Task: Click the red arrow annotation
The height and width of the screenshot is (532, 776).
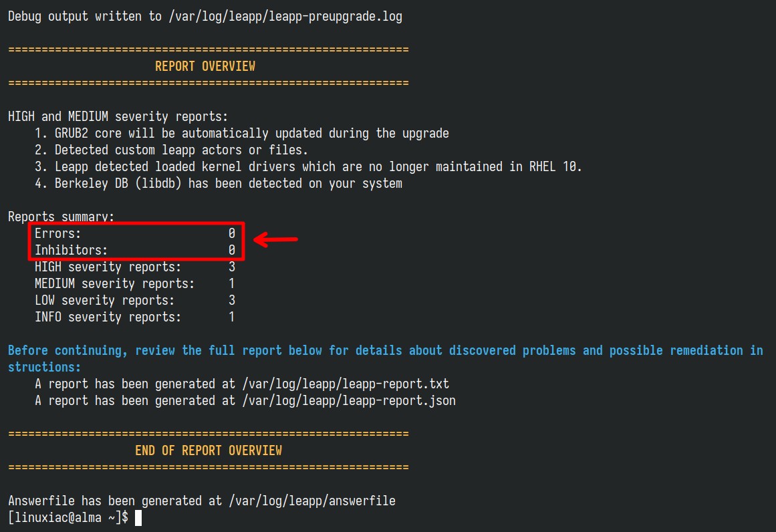Action: 275,239
